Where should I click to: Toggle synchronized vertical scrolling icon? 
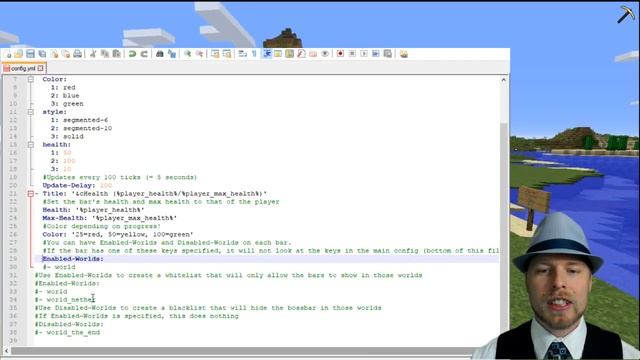click(x=215, y=54)
